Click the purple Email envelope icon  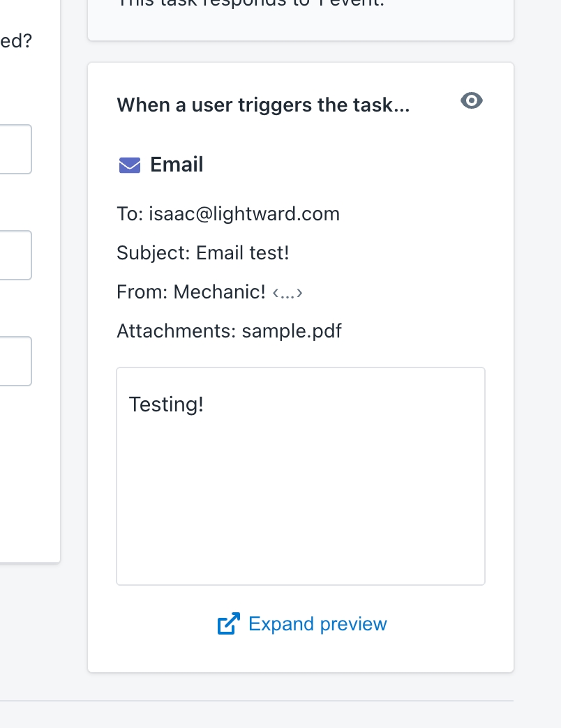tap(130, 165)
